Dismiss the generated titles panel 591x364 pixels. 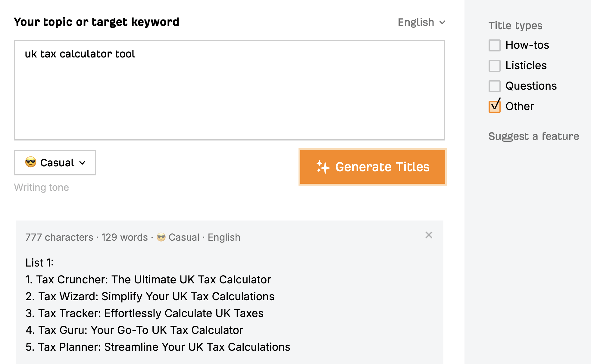pyautogui.click(x=429, y=235)
